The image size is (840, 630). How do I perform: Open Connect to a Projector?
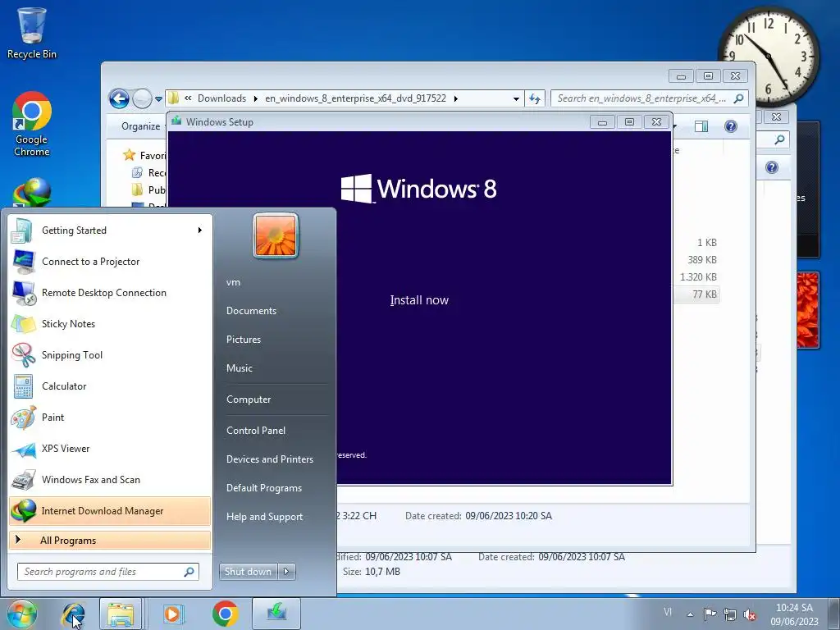point(110,262)
